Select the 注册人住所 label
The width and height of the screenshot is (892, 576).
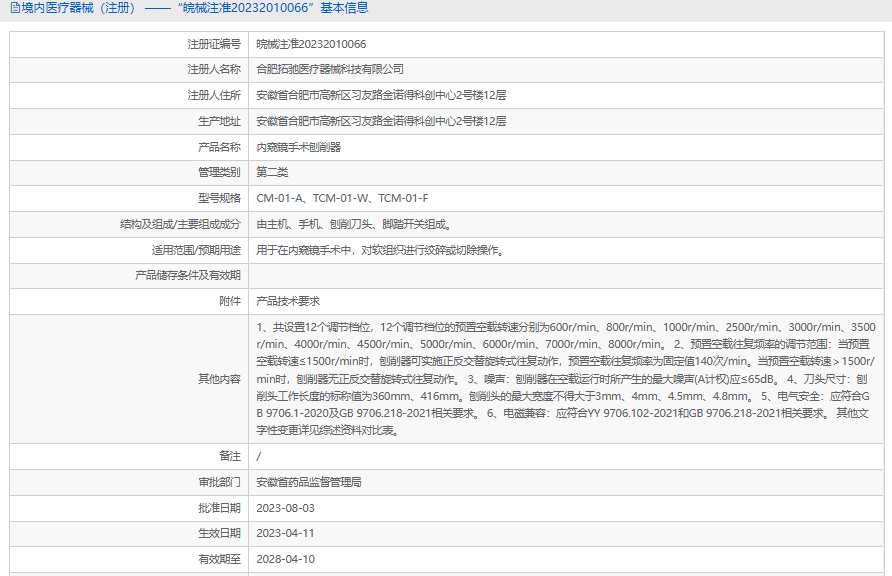[x=214, y=96]
